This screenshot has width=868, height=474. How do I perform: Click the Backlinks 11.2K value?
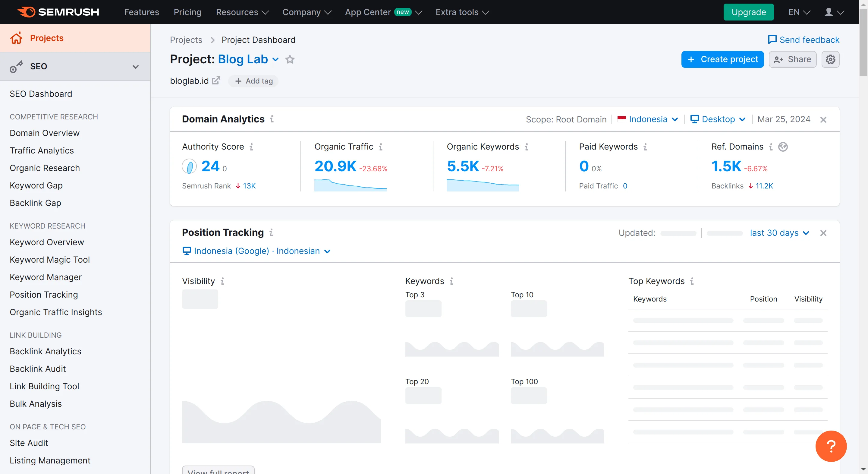pyautogui.click(x=764, y=186)
